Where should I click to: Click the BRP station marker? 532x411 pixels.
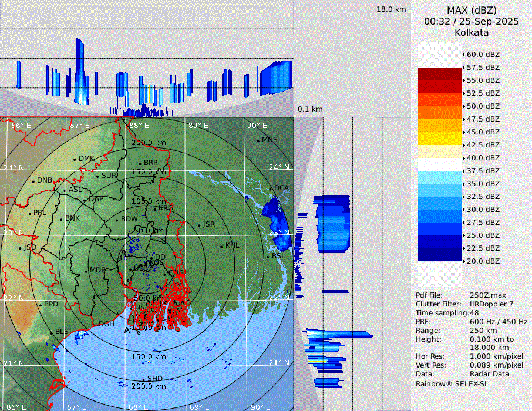tap(140, 164)
